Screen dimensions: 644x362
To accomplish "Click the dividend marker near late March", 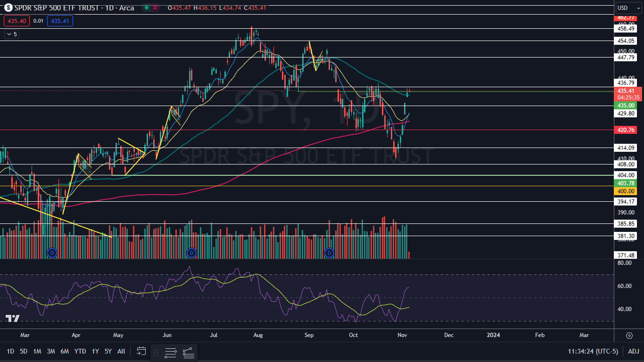I will point(52,253).
